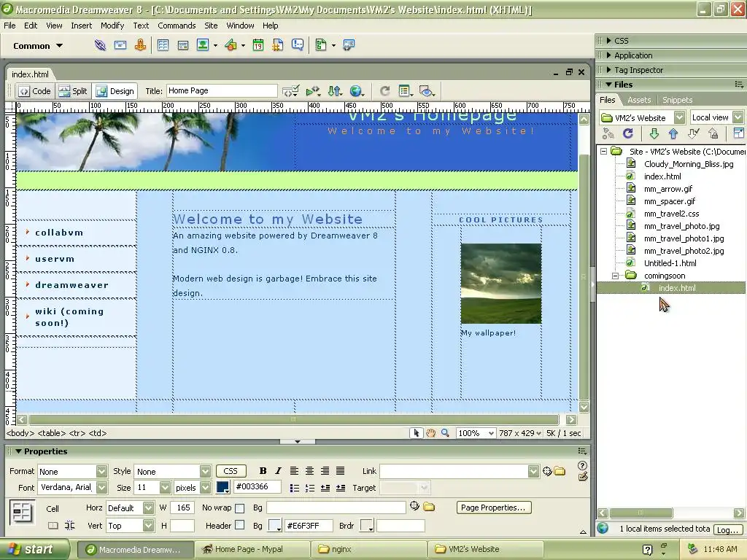Toggle Bold formatting

[263, 471]
